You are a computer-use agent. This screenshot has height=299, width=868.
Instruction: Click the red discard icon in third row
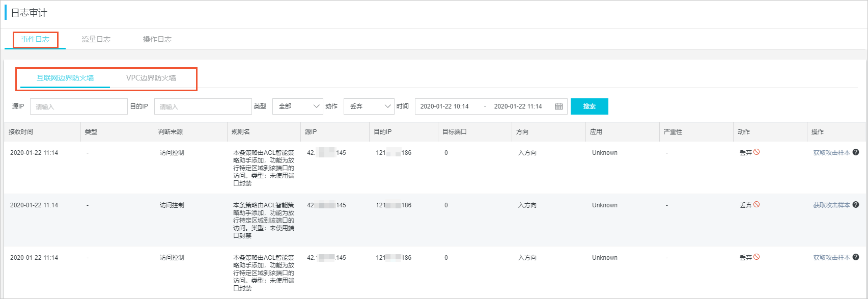pyautogui.click(x=757, y=257)
